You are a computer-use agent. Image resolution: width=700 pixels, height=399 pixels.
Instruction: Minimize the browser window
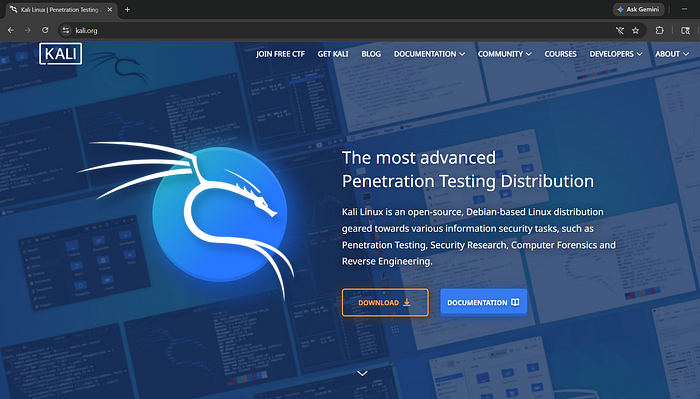(684, 9)
